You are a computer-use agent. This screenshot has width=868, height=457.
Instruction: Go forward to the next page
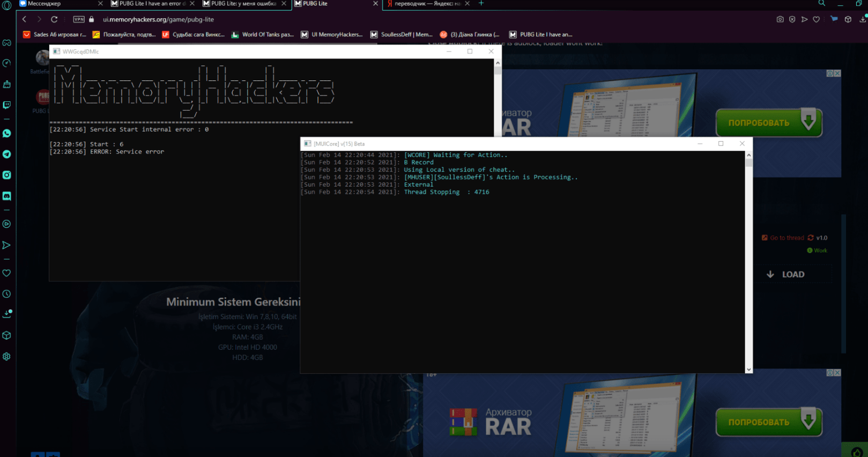point(39,19)
